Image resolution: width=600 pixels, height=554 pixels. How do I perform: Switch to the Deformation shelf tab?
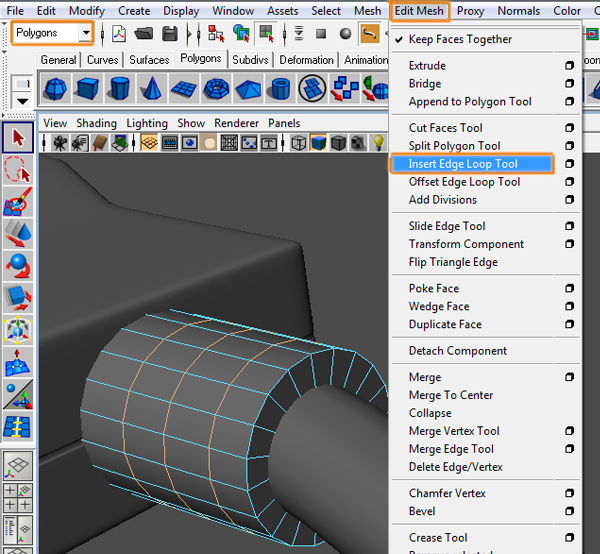click(307, 60)
